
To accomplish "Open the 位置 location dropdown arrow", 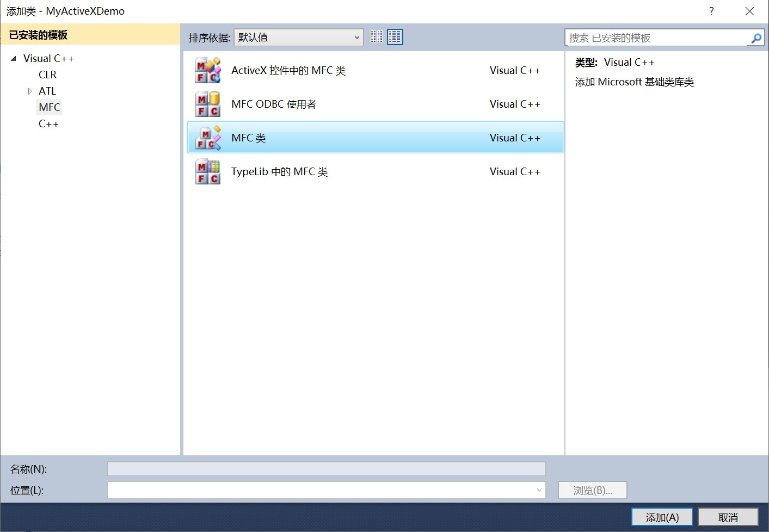I will click(x=539, y=490).
